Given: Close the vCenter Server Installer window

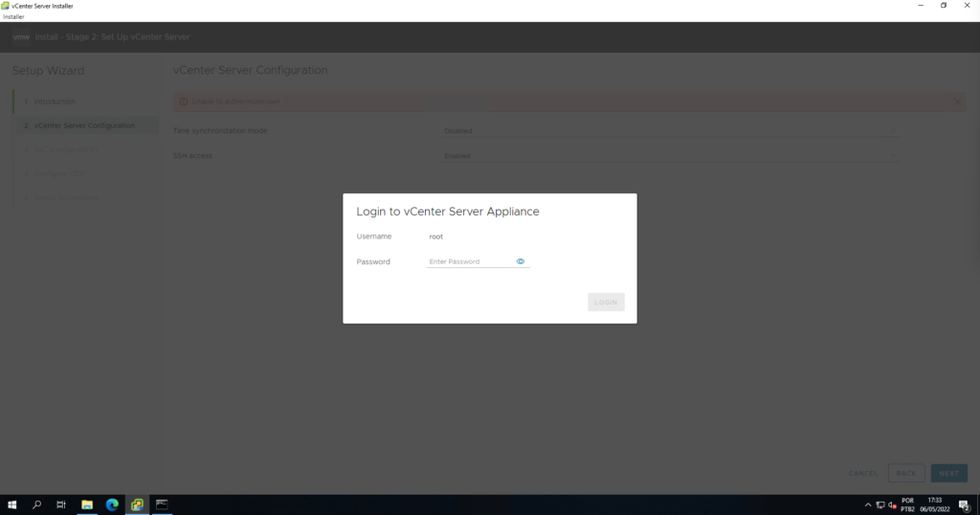Looking at the screenshot, I should [x=967, y=6].
